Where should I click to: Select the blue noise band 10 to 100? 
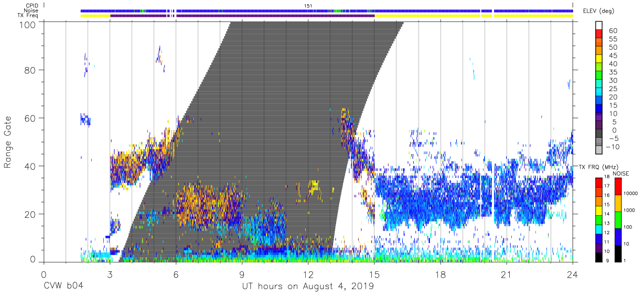pos(618,236)
